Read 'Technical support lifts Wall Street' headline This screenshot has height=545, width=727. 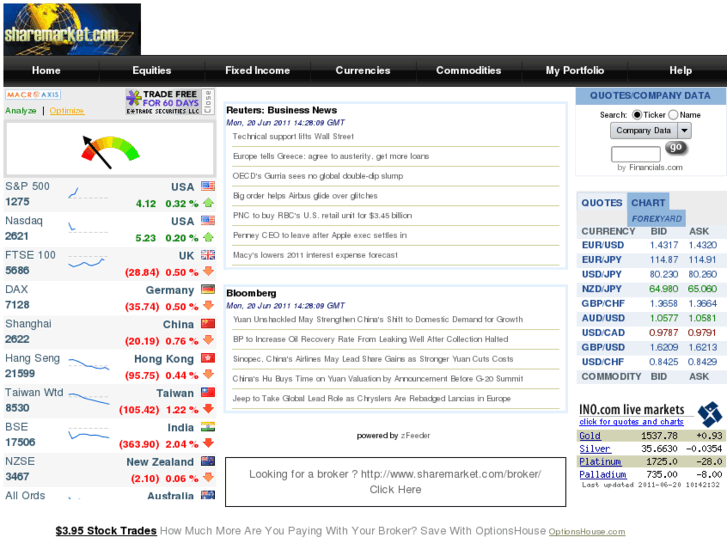click(293, 136)
